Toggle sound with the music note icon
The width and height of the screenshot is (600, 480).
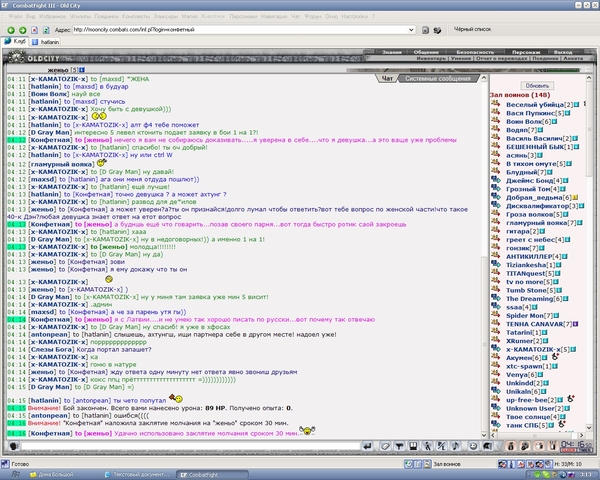coord(455,446)
